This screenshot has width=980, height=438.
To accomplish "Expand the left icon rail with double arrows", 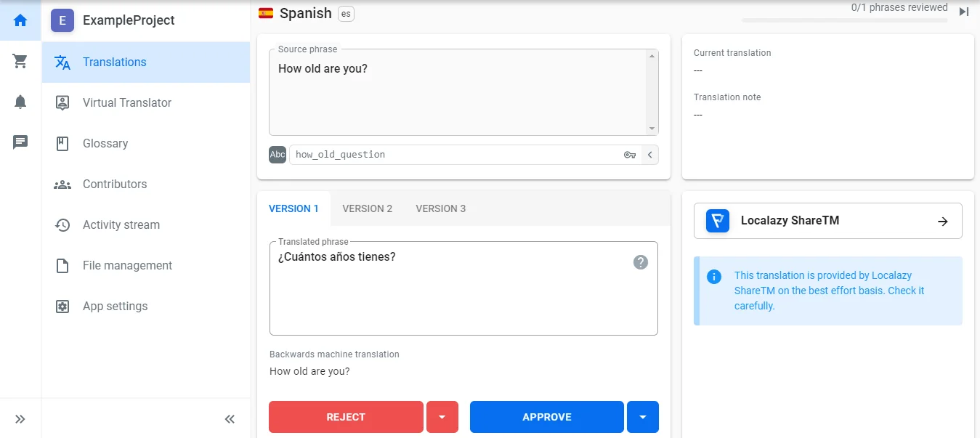I will (x=20, y=418).
